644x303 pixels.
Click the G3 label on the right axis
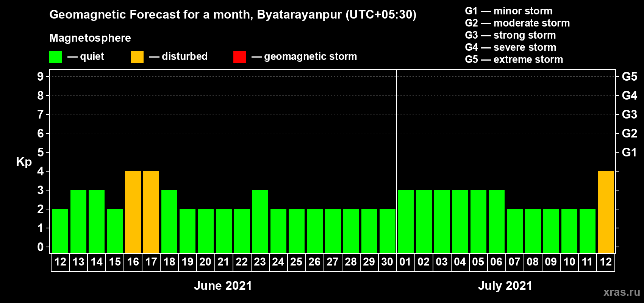(x=629, y=114)
